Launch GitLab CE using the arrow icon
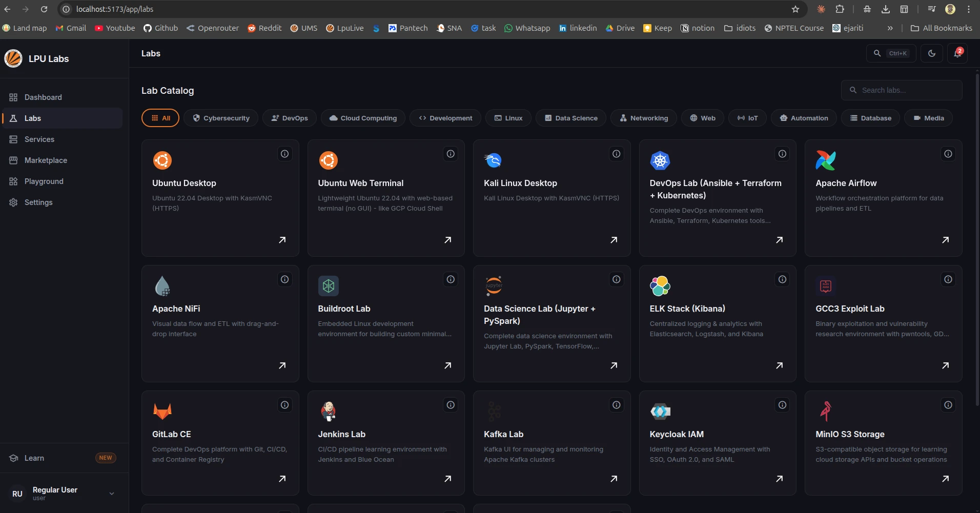This screenshot has width=980, height=513. (282, 479)
